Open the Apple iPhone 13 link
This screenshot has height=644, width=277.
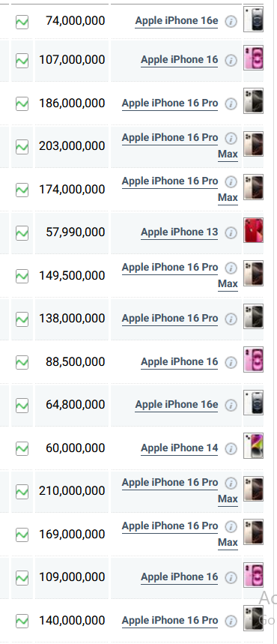click(180, 232)
